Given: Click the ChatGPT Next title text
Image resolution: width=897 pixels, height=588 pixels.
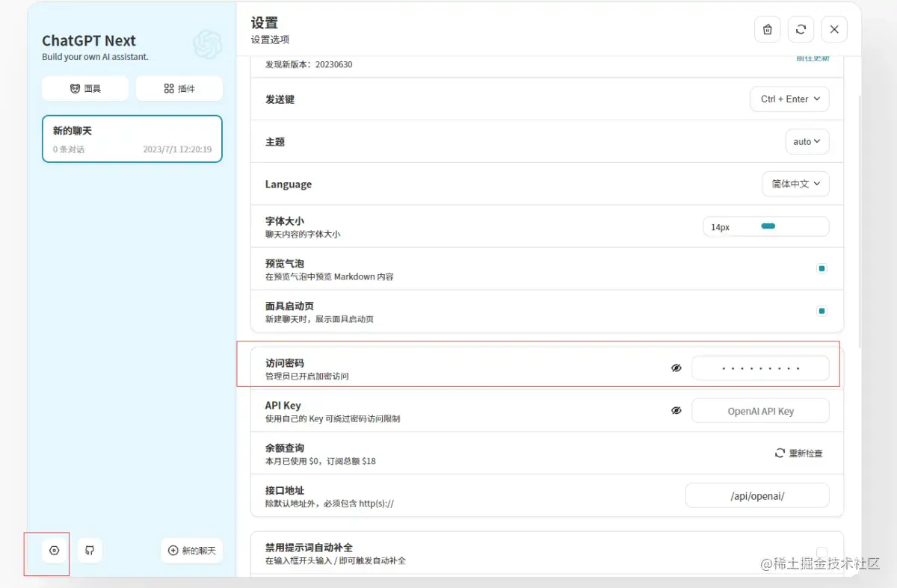Looking at the screenshot, I should [89, 40].
